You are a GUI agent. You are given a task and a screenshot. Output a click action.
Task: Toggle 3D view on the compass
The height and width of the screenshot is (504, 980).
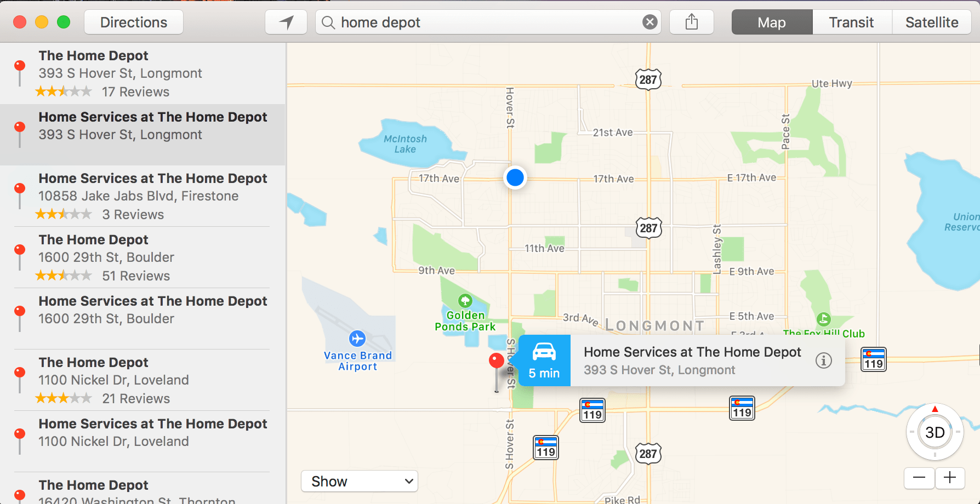click(935, 432)
